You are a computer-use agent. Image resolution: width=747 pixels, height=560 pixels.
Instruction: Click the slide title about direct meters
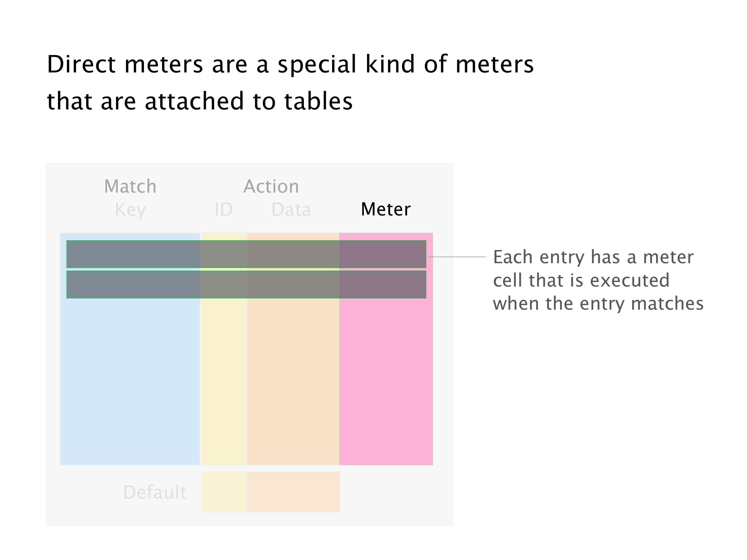click(290, 83)
